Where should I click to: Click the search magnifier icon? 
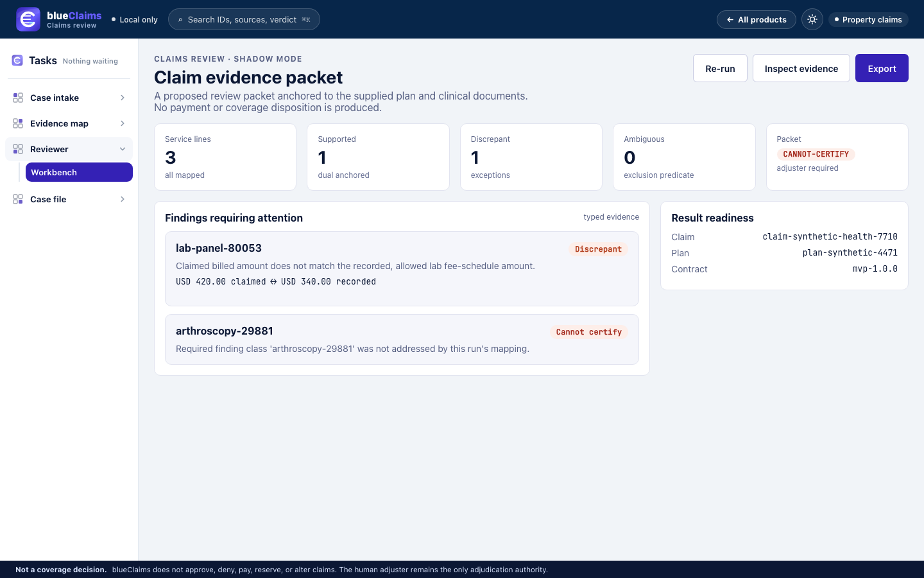tap(180, 20)
